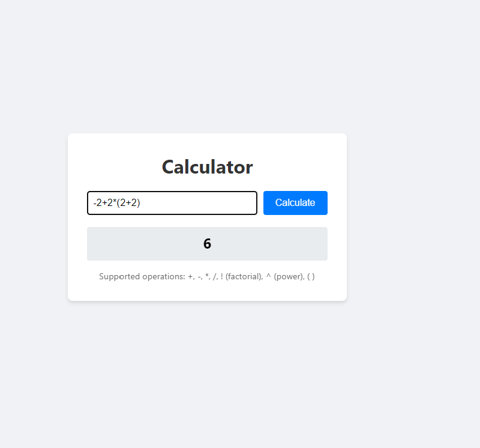Click the exclamation mark in supported operations

[221, 277]
